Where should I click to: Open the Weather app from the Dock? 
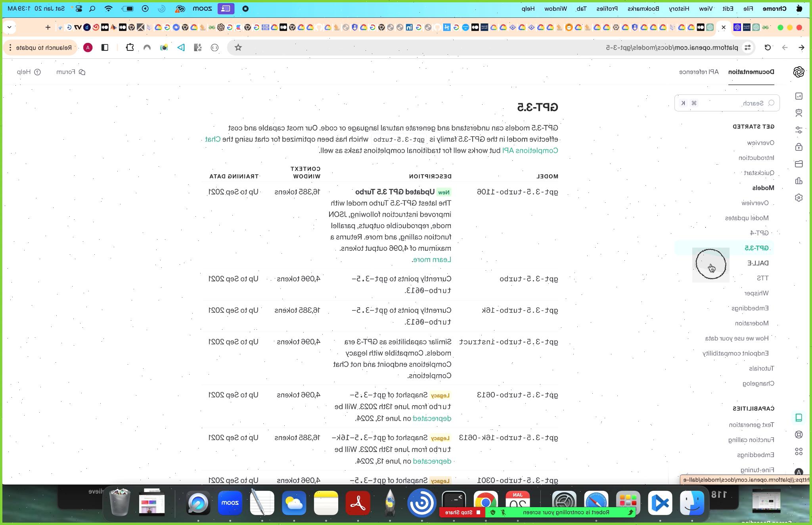coord(294,503)
